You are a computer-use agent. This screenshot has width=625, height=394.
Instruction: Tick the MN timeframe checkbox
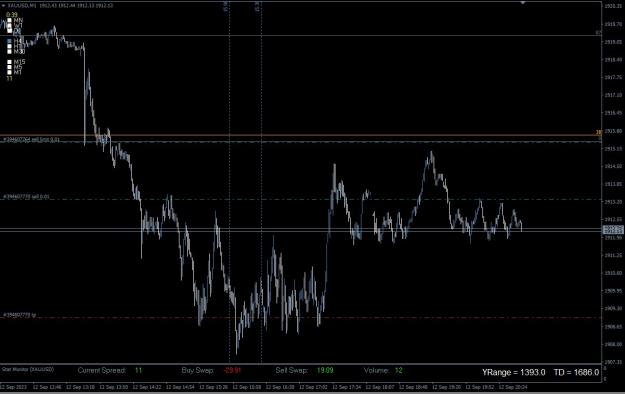click(9, 20)
